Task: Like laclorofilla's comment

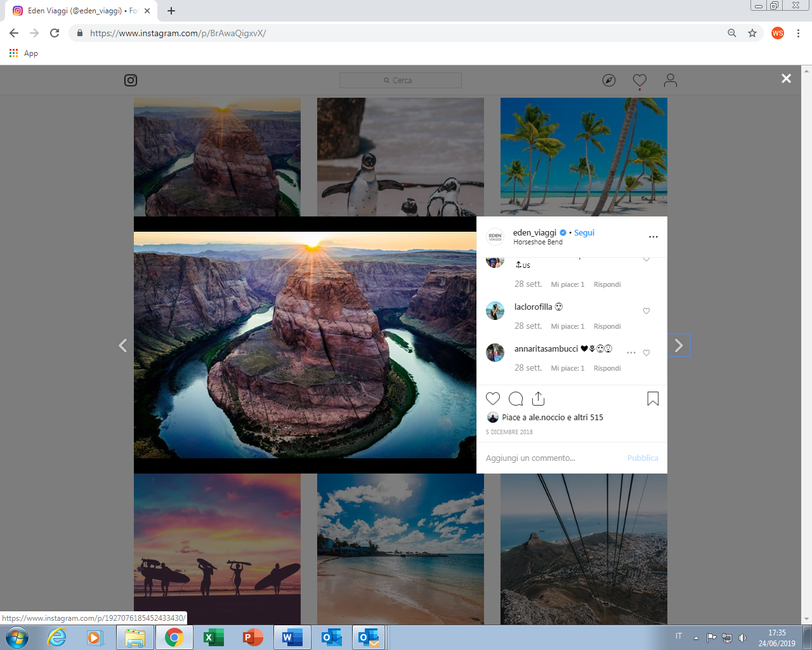Action: tap(646, 311)
